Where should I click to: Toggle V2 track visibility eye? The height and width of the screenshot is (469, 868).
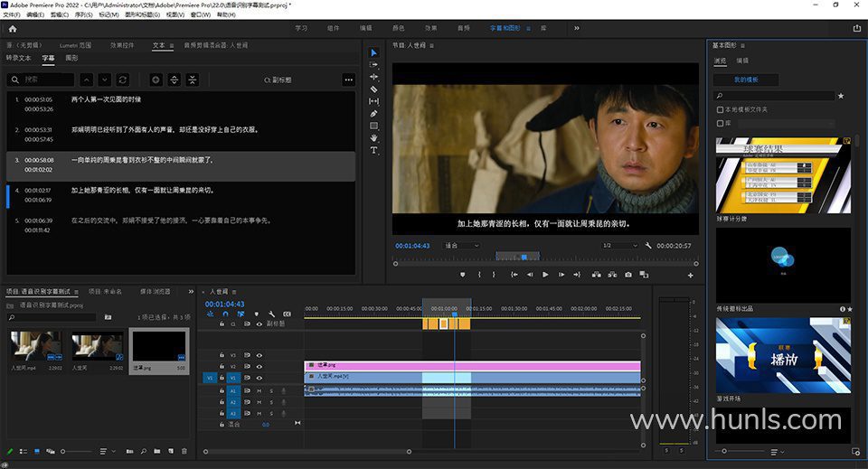pyautogui.click(x=259, y=366)
